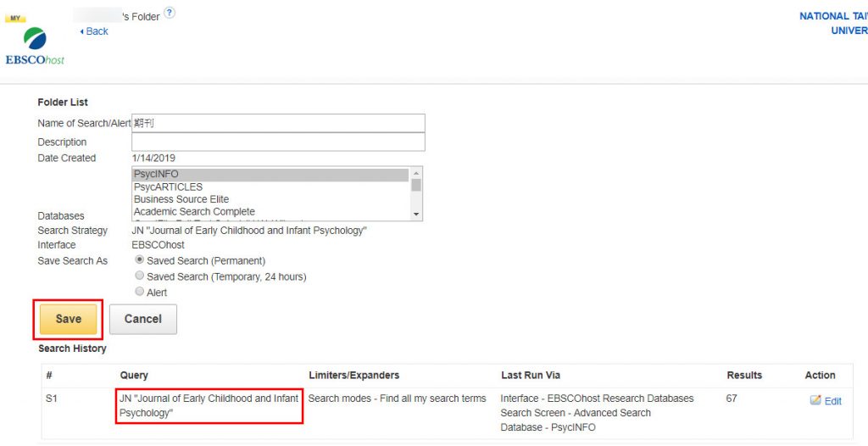Open the Edit link for search S1

pyautogui.click(x=832, y=401)
